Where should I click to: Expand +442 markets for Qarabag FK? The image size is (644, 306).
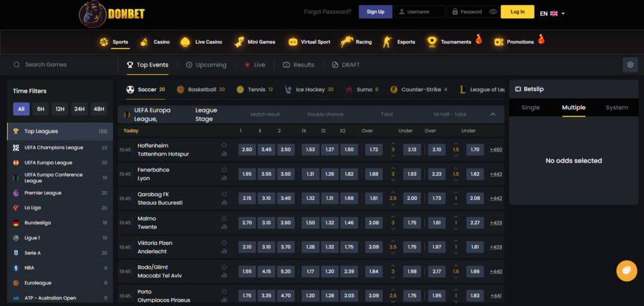[x=496, y=198]
